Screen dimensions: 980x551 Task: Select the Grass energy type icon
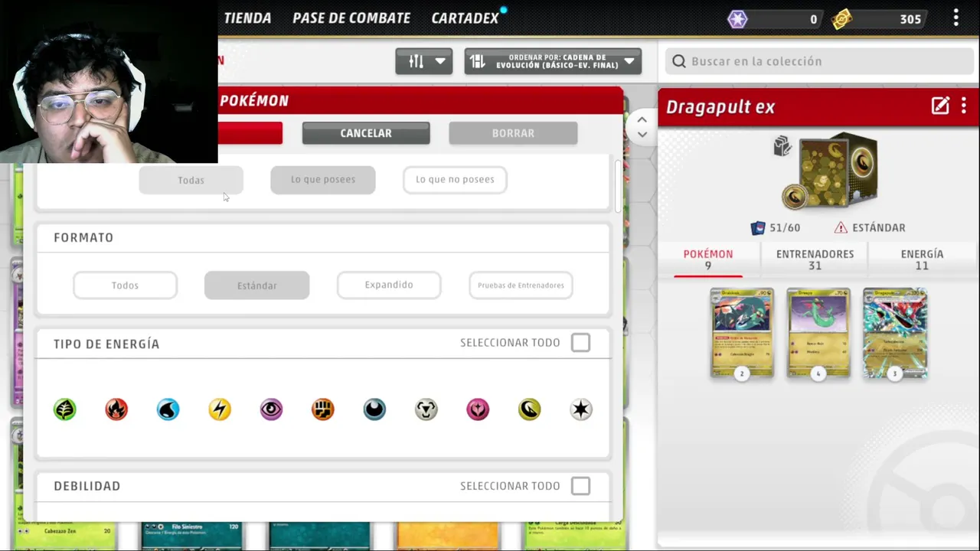[x=65, y=409]
